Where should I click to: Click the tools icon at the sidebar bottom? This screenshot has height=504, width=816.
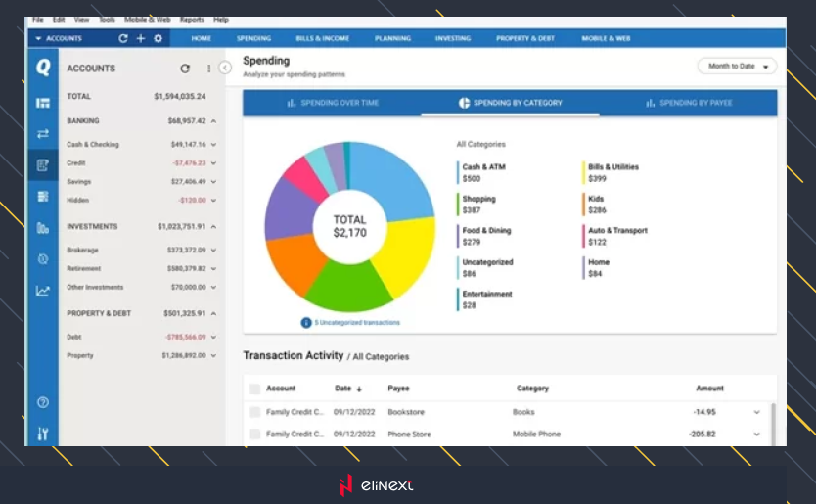pos(42,434)
